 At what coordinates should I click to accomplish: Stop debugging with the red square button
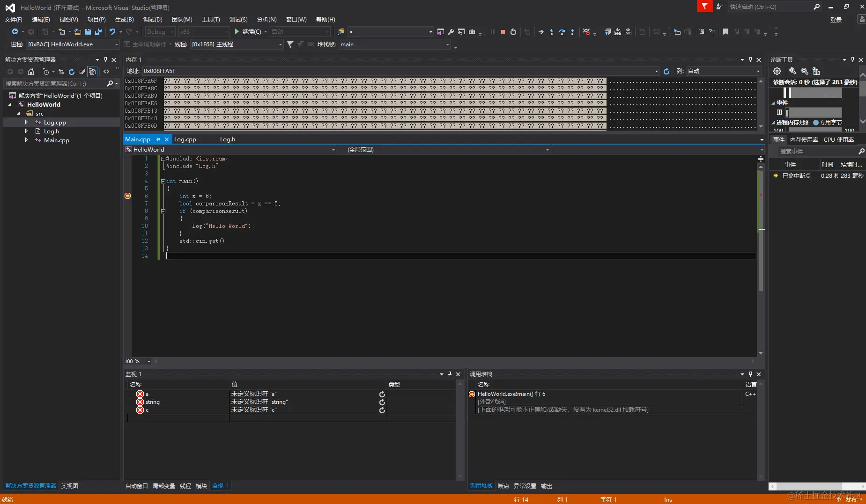[503, 32]
